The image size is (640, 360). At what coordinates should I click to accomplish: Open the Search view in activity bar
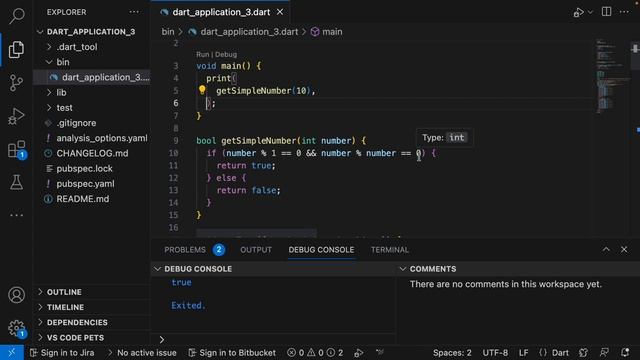[x=16, y=16]
